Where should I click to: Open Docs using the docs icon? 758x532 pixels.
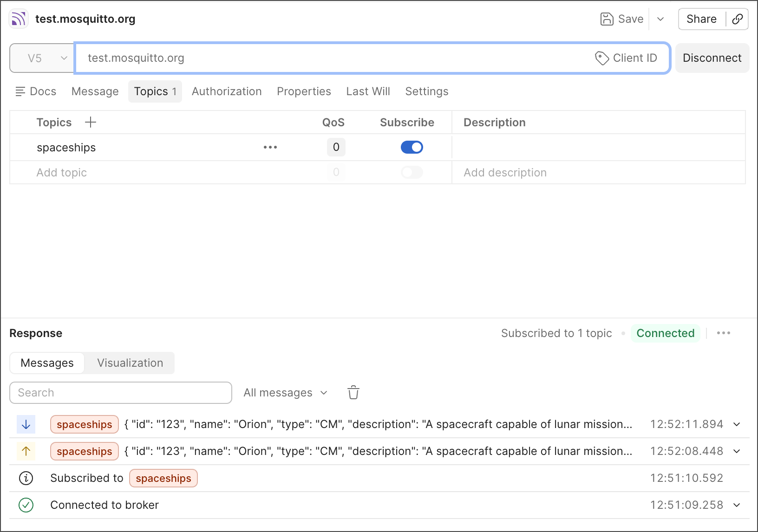20,91
